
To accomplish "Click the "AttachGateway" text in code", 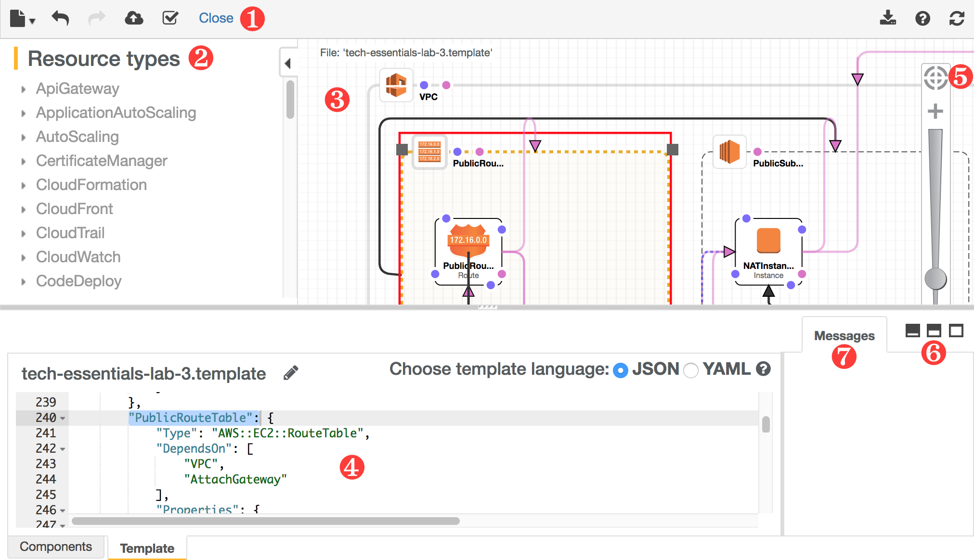I will tap(235, 479).
